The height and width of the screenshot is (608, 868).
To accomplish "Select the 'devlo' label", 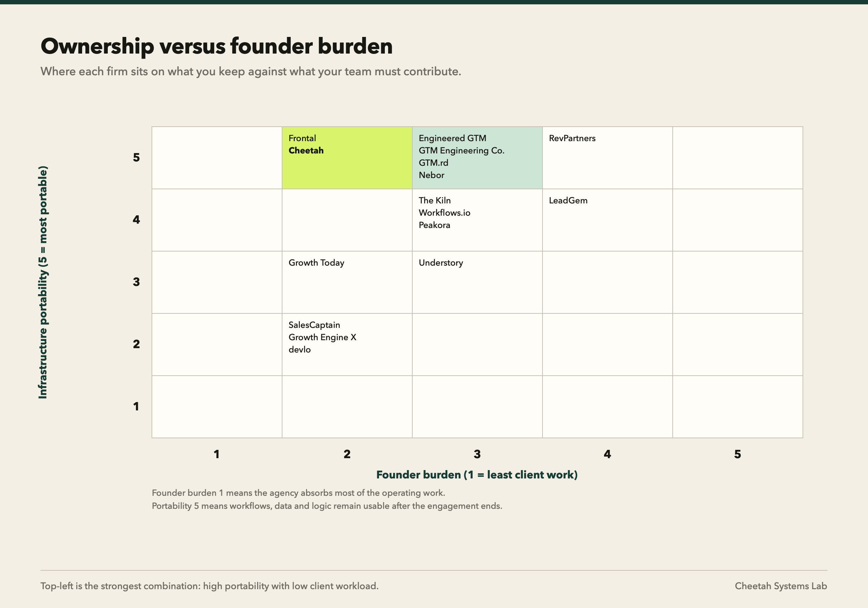I will [299, 350].
